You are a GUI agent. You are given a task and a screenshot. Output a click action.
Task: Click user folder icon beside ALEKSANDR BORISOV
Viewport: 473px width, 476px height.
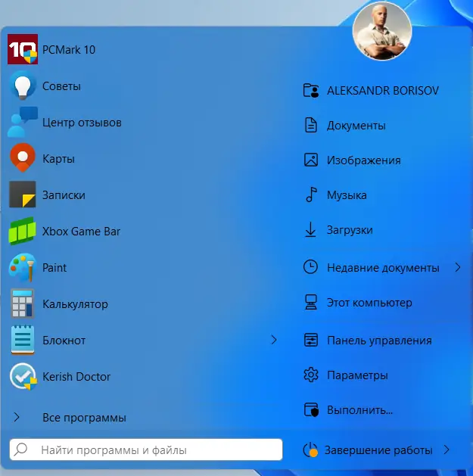311,91
